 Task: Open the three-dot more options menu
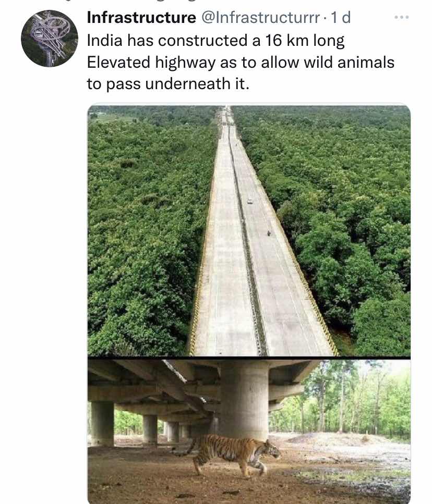click(x=401, y=17)
